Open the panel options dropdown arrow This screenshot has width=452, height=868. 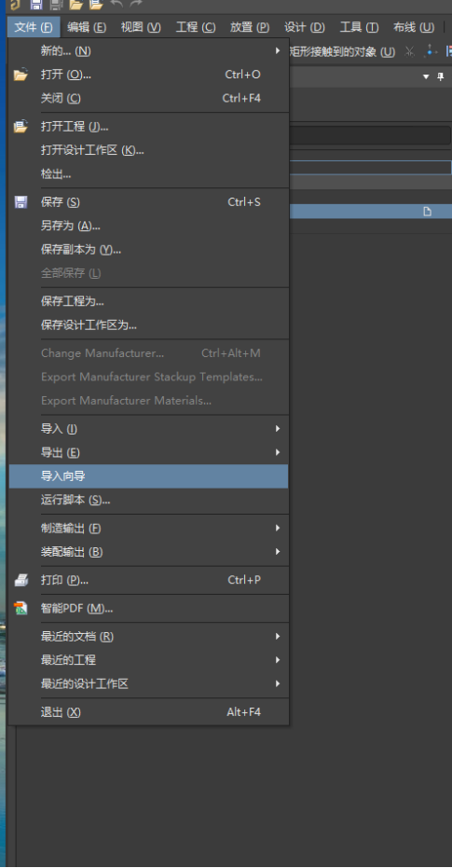[x=426, y=77]
